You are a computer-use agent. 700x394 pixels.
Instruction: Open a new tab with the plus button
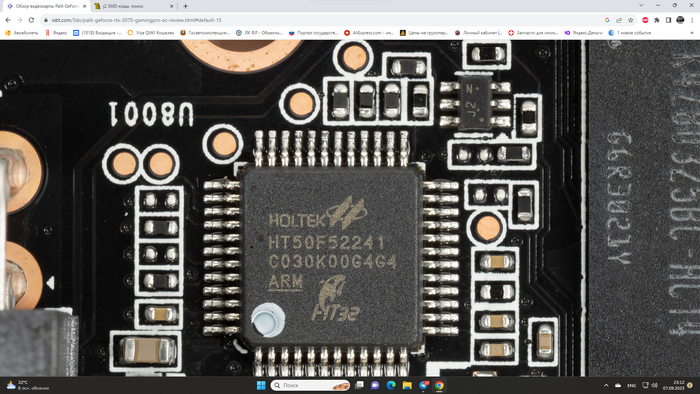pos(185,6)
